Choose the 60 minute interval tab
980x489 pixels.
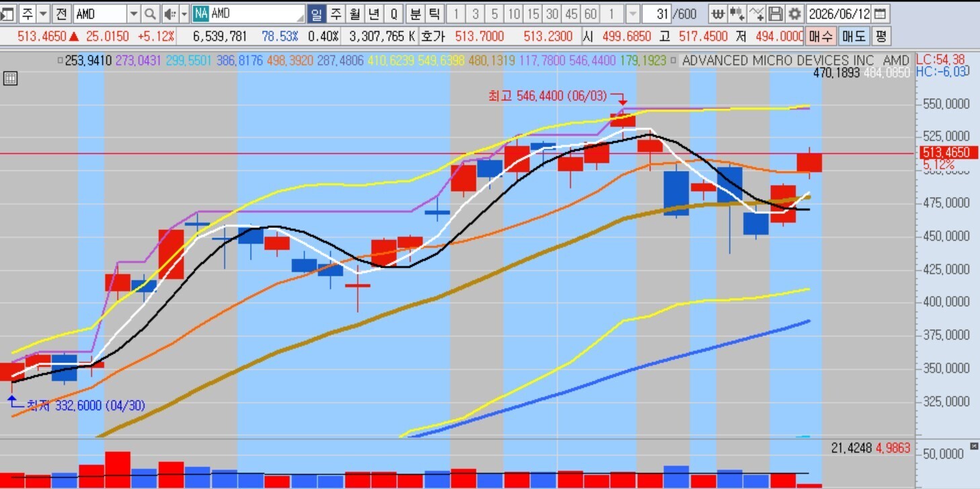590,13
